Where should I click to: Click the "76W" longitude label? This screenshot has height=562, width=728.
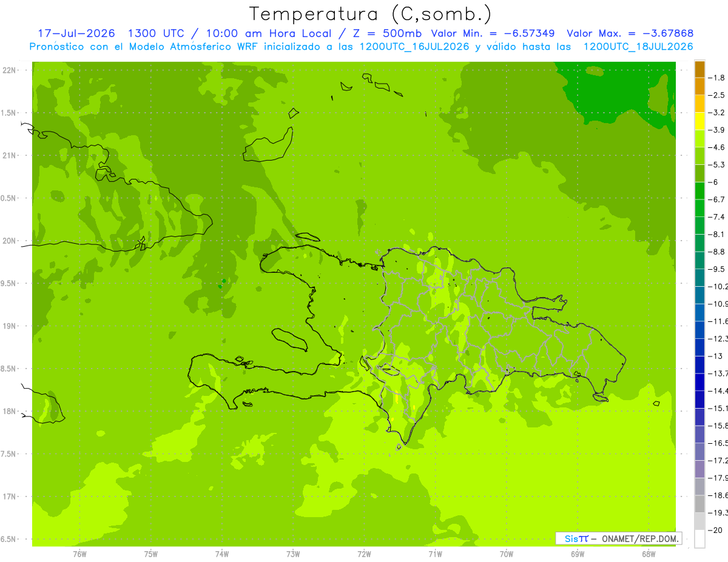pos(79,554)
